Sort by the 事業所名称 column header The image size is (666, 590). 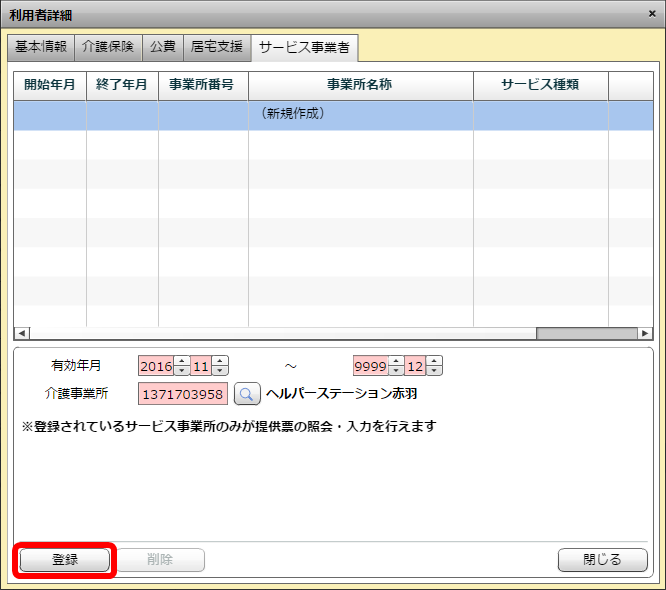[360, 85]
